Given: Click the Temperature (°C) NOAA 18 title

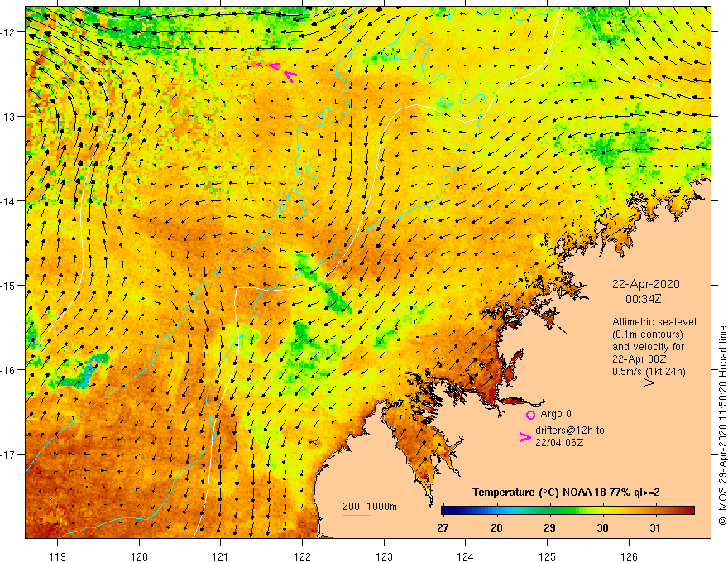Looking at the screenshot, I should (566, 493).
